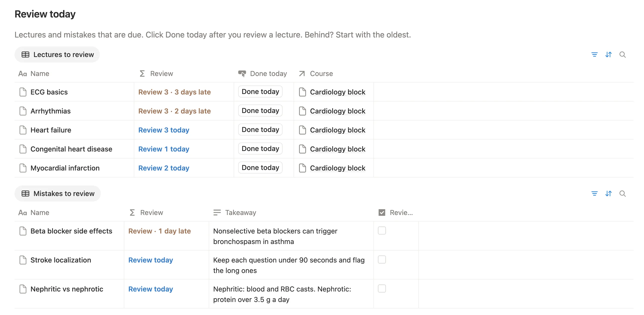Open Review column header menu in Lectures table
The width and height of the screenshot is (644, 315).
[184, 73]
